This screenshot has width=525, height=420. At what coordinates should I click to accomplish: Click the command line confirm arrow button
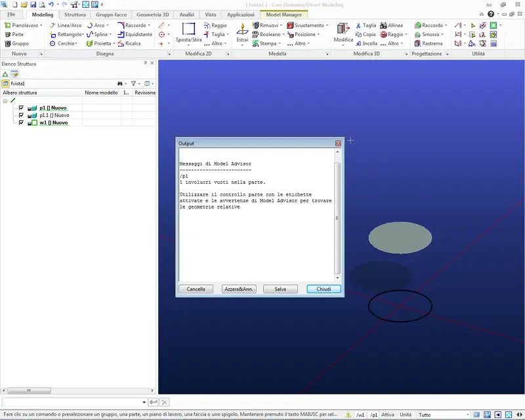[x=153, y=402]
